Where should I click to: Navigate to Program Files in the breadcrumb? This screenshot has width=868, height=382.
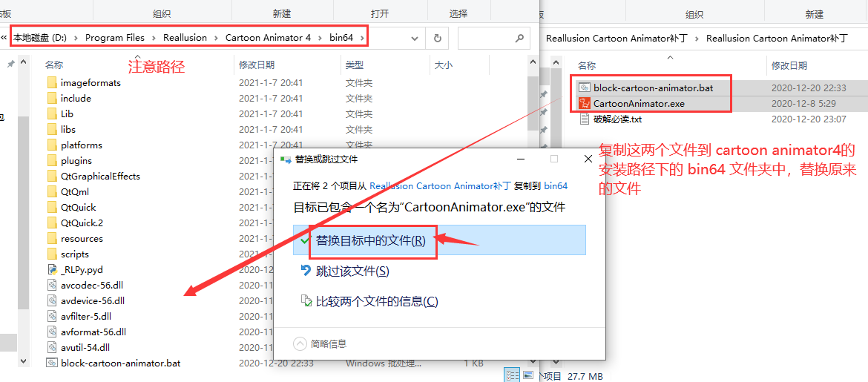click(114, 39)
